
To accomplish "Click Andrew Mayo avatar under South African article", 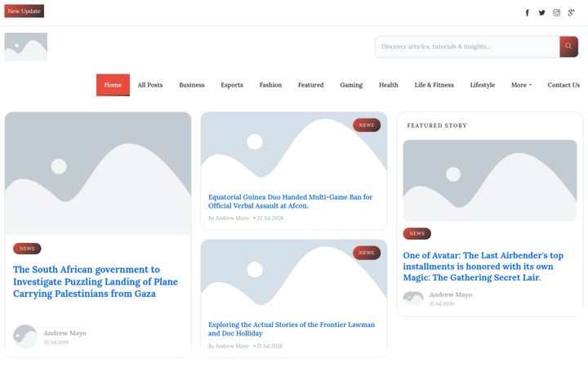I will pos(25,337).
